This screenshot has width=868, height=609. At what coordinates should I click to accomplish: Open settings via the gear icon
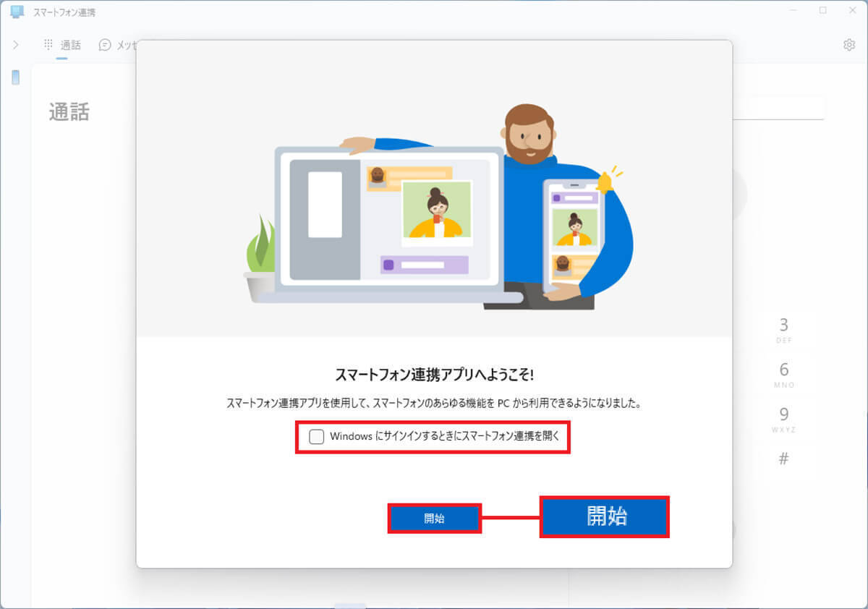(848, 45)
